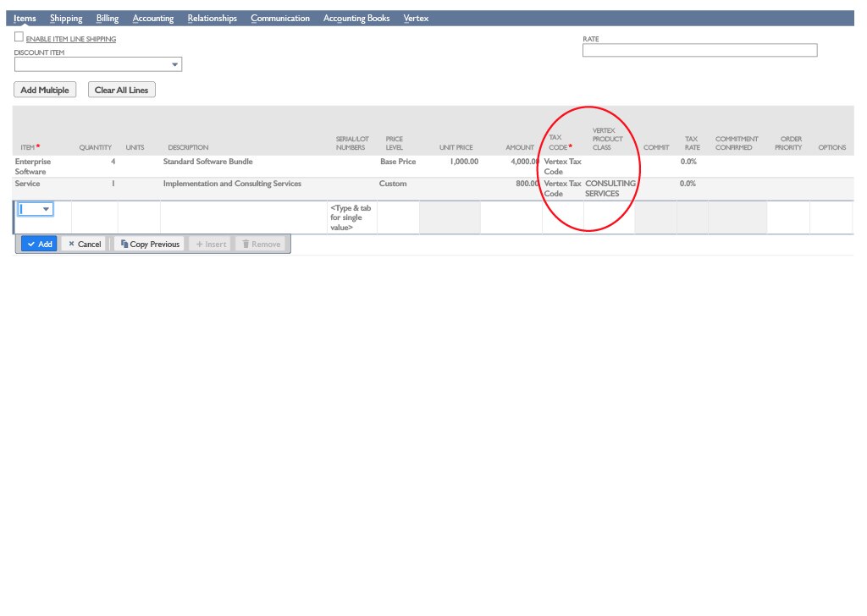
Task: Go to the Accounting tab
Action: pos(152,18)
